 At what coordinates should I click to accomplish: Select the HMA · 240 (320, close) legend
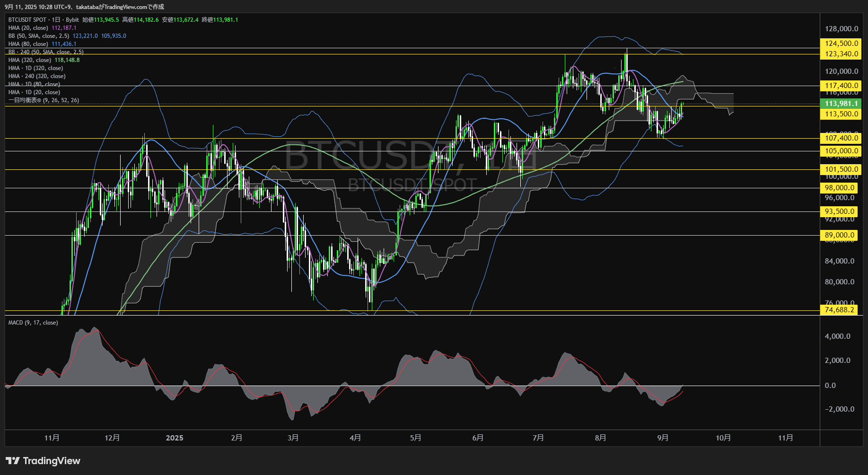(37, 76)
